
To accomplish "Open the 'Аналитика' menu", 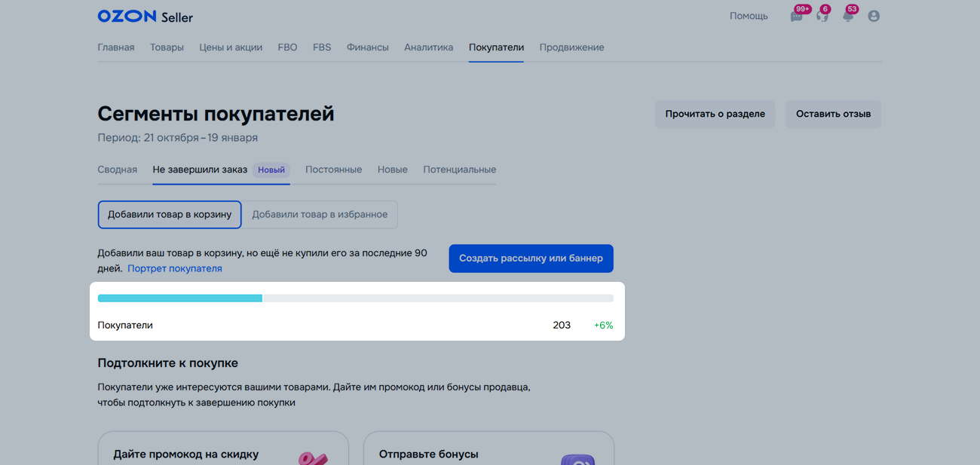I will 428,47.
